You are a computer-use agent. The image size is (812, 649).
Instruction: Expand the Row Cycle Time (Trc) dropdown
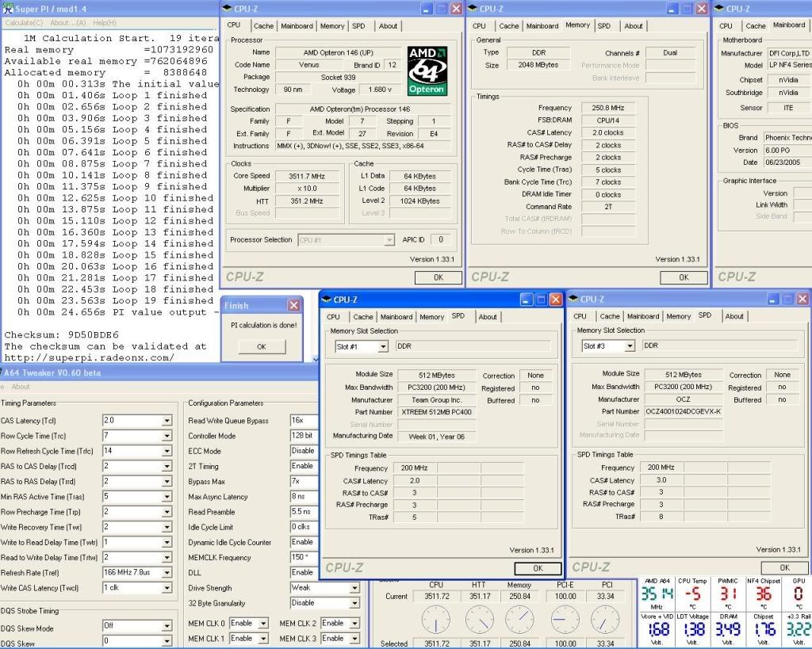tap(167, 436)
